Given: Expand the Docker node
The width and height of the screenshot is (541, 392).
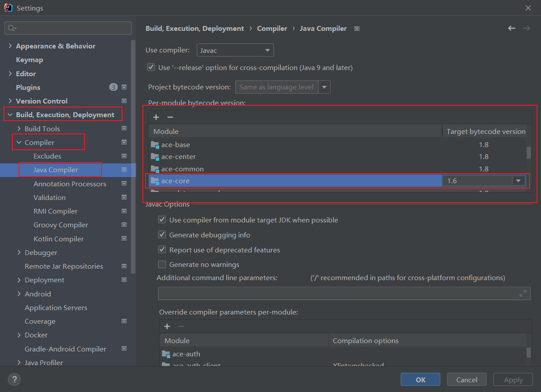Looking at the screenshot, I should [19, 335].
